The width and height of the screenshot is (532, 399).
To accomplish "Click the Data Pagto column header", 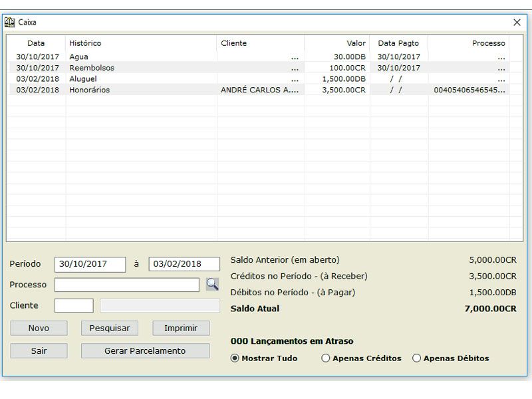I will (x=398, y=43).
